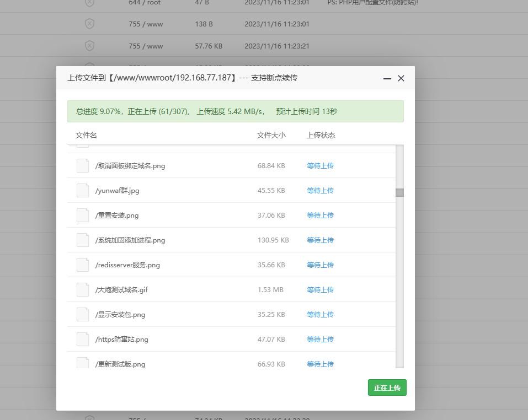Click the file list scrollbar thumb
Screen dimensions: 528x420
coord(399,192)
